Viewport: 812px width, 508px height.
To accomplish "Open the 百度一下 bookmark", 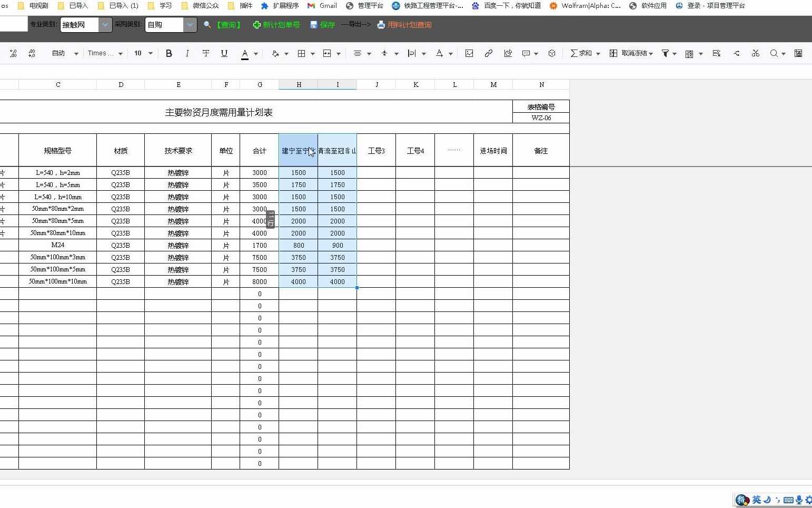I will [506, 5].
